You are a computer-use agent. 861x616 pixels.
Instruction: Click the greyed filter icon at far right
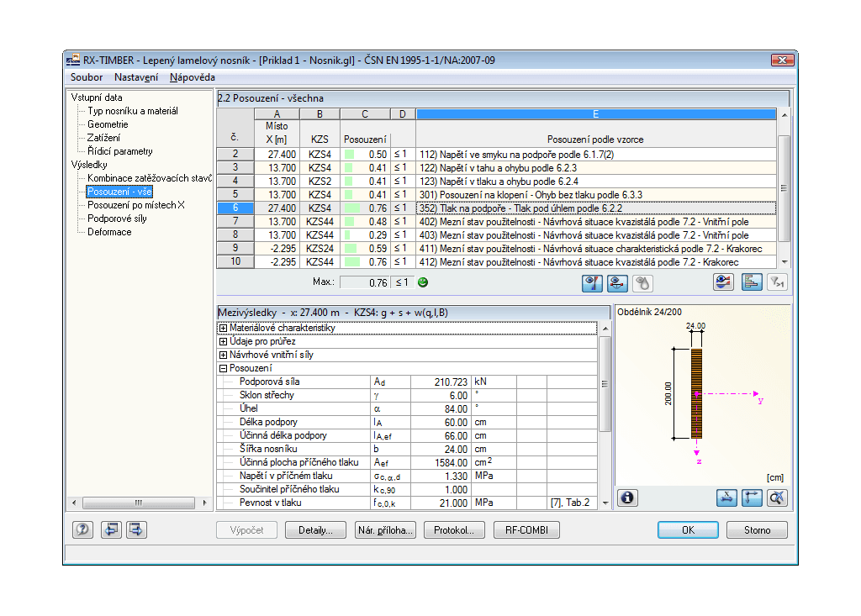[777, 282]
